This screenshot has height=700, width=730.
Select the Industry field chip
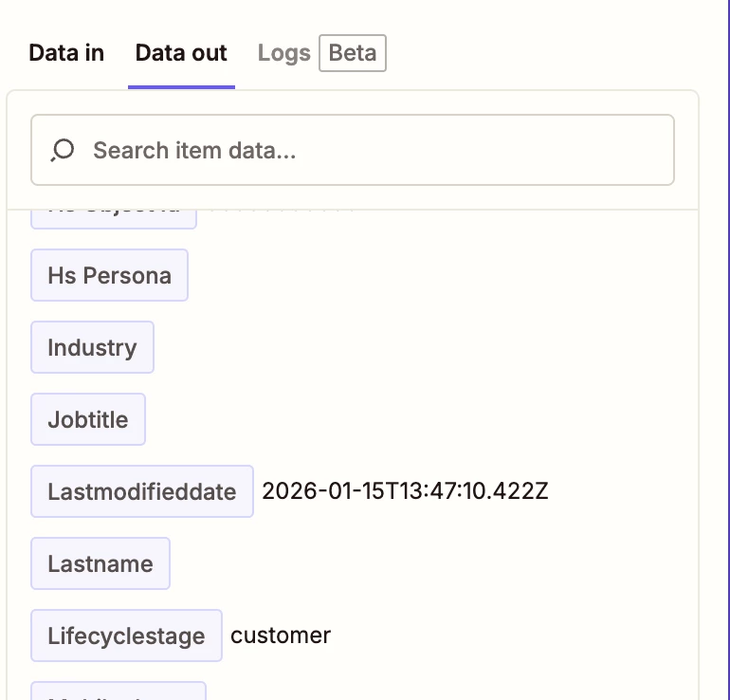[x=92, y=347]
